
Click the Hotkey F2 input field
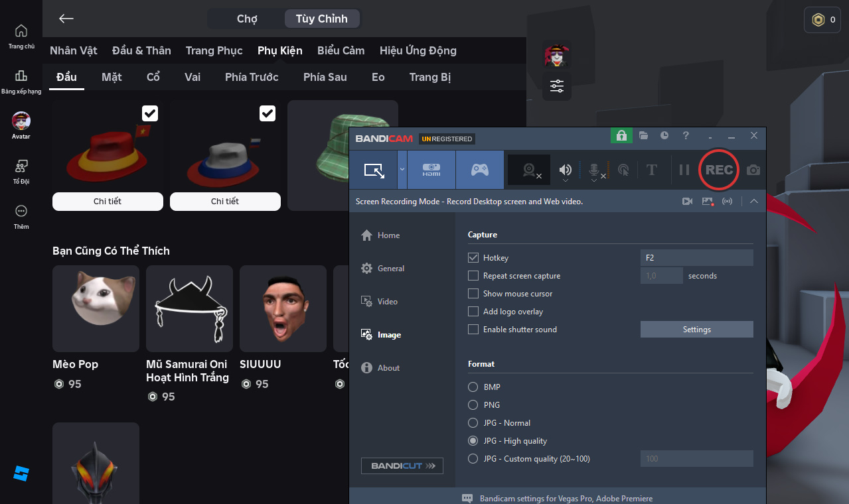(x=696, y=258)
